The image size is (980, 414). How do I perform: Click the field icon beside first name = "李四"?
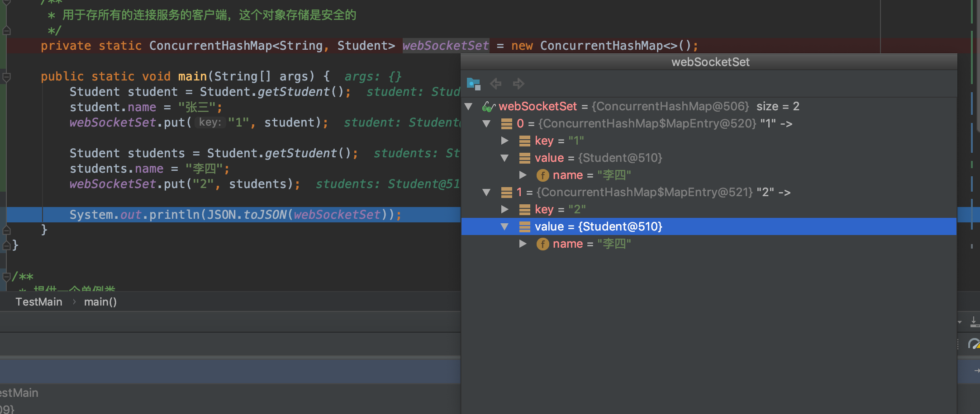pos(542,175)
